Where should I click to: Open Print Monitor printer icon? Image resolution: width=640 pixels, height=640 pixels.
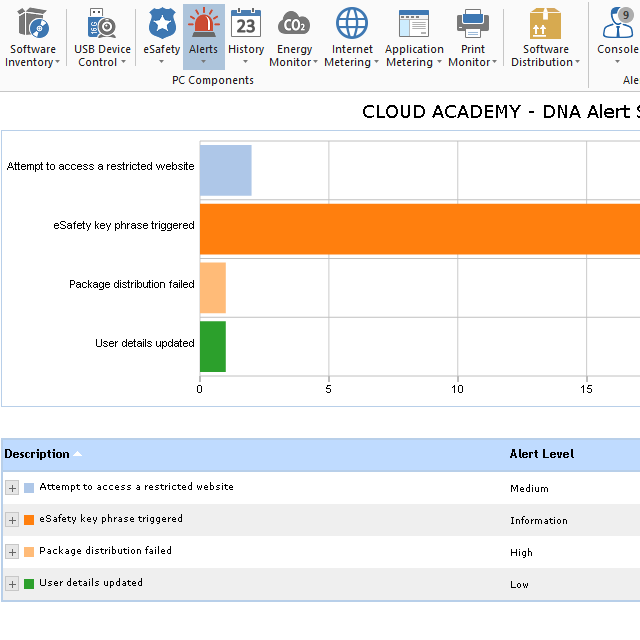pyautogui.click(x=473, y=24)
